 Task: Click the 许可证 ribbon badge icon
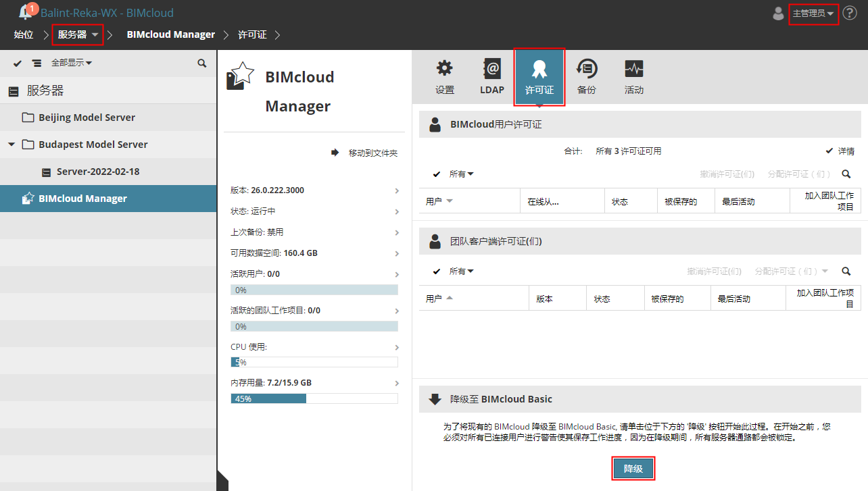click(x=539, y=69)
